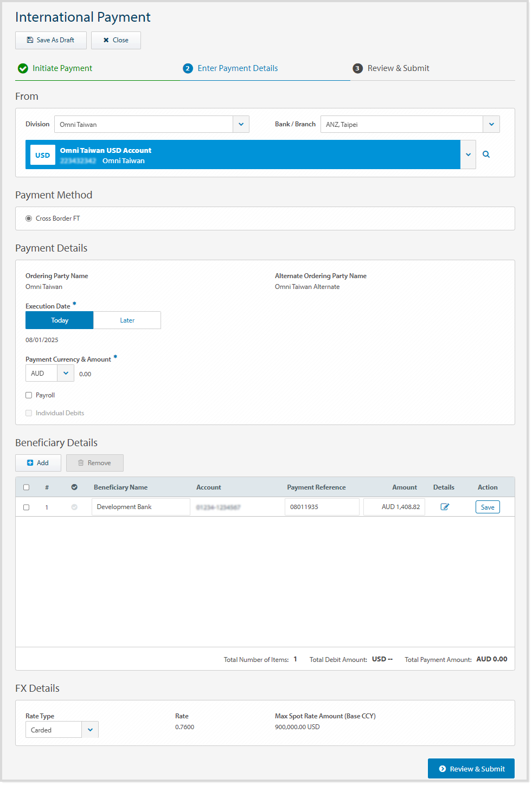Open account search with magnifier icon
The width and height of the screenshot is (532, 785).
[x=485, y=154]
